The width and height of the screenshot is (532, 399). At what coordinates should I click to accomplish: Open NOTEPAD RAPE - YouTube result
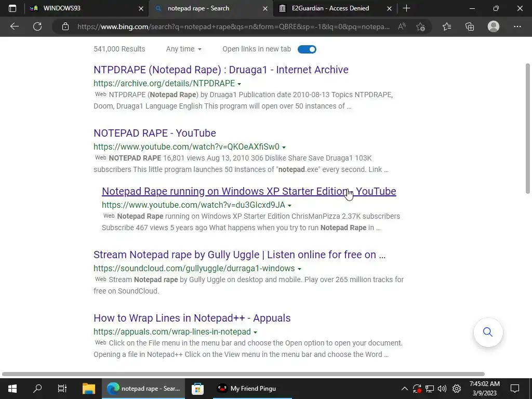pyautogui.click(x=155, y=133)
